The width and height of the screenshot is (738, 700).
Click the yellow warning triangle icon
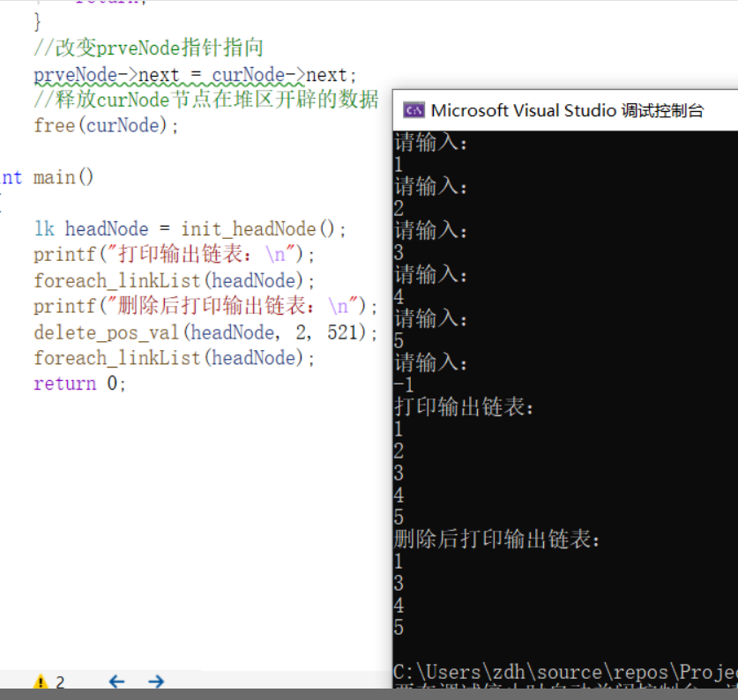(41, 681)
